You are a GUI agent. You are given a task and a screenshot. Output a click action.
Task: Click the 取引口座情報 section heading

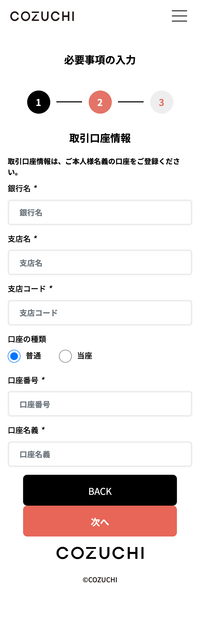click(x=100, y=138)
